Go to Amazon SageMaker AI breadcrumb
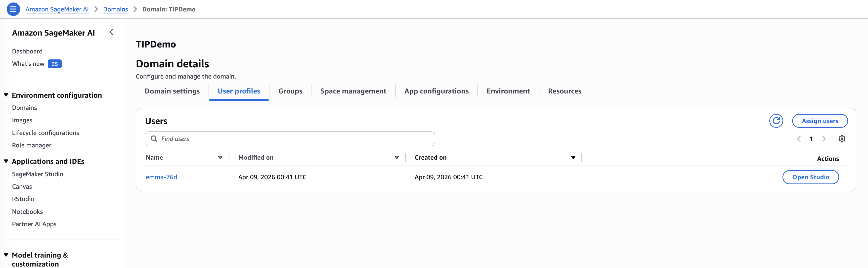 coord(57,9)
